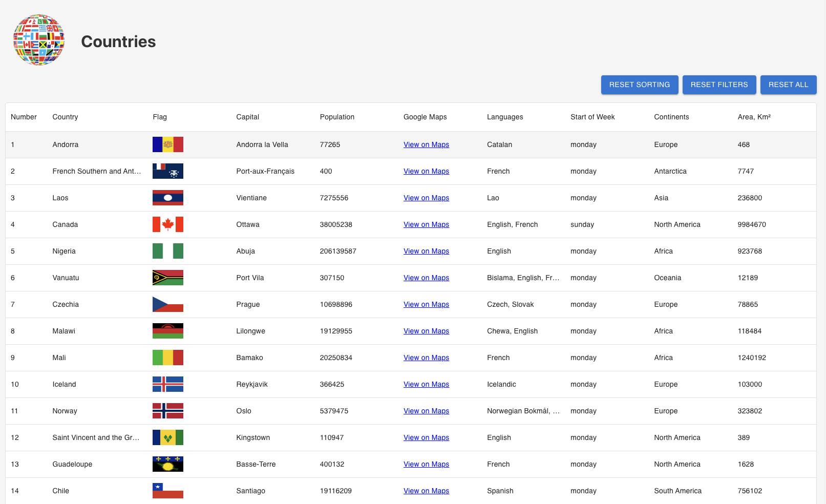Select the Laos flag thumbnail
Screen dimensions: 826x504
tap(167, 198)
